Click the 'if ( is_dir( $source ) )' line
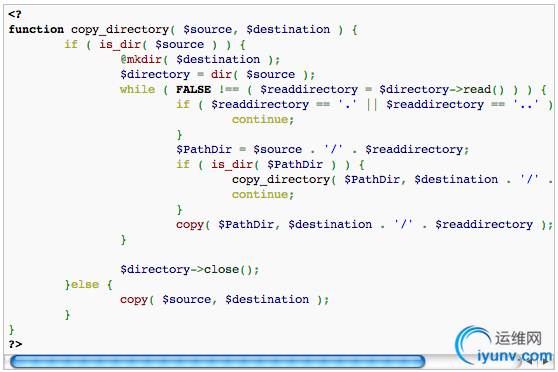558x372 pixels. (x=155, y=44)
